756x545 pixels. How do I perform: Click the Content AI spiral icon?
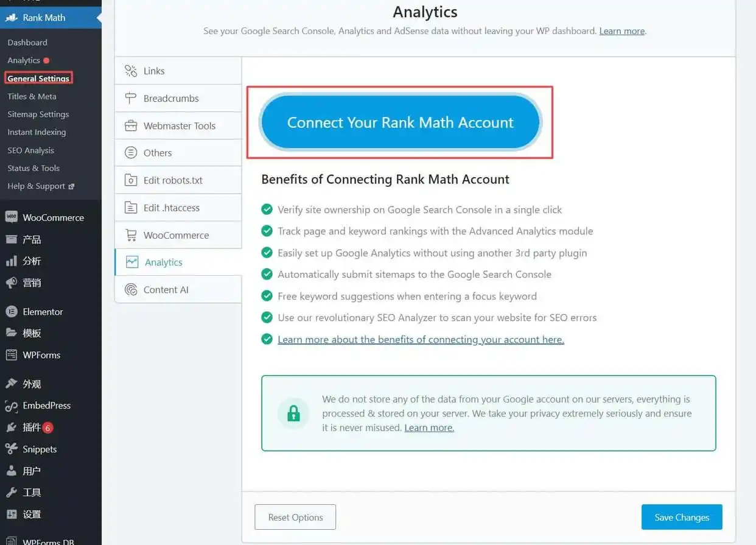(131, 290)
